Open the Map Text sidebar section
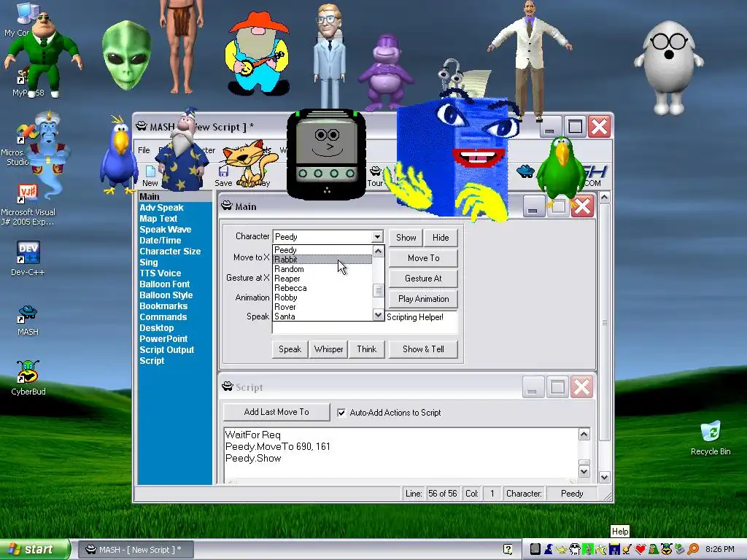The image size is (747, 560). 158,219
